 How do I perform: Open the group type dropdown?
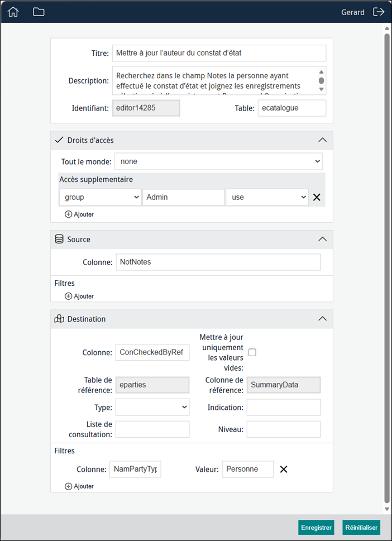[100, 197]
